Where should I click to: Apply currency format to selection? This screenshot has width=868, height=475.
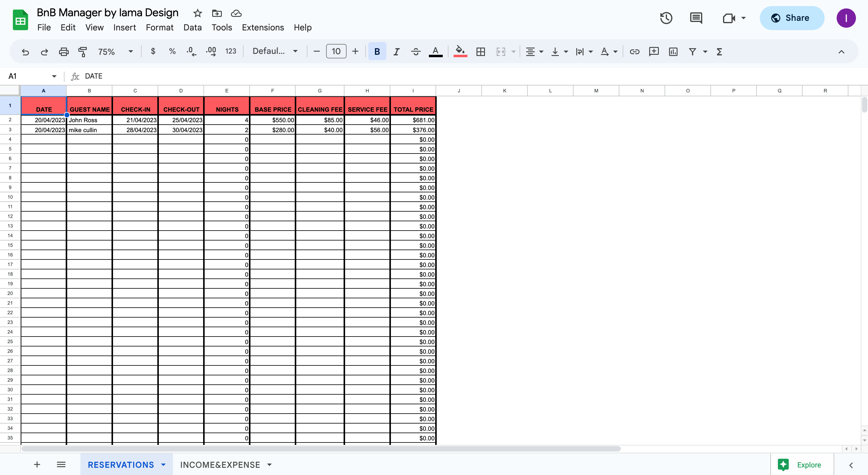coord(153,51)
